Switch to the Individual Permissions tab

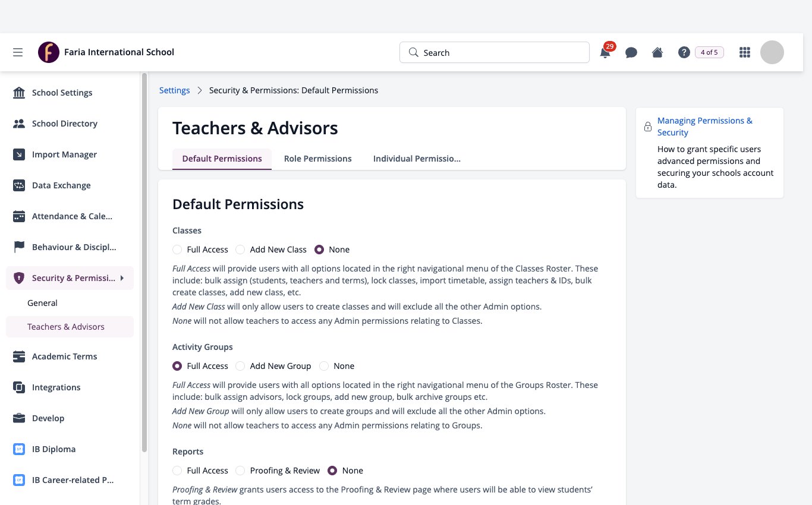417,159
